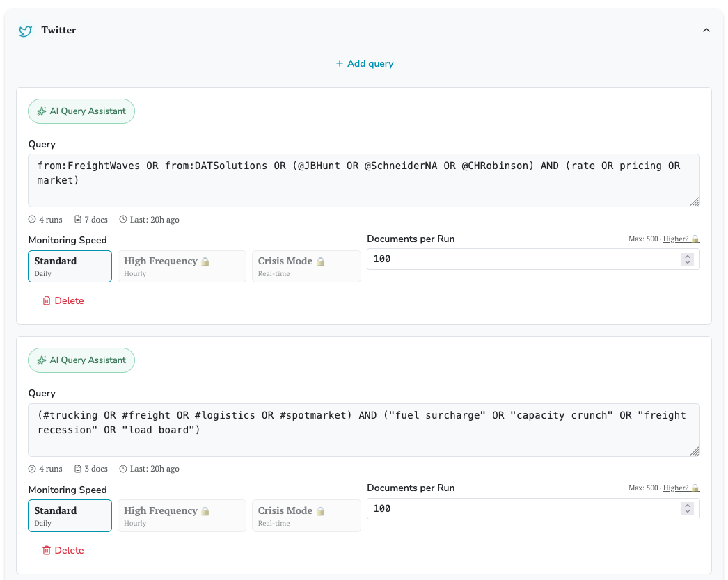Image resolution: width=728 pixels, height=580 pixels.
Task: Click the resize handle on first query box
Action: click(694, 202)
